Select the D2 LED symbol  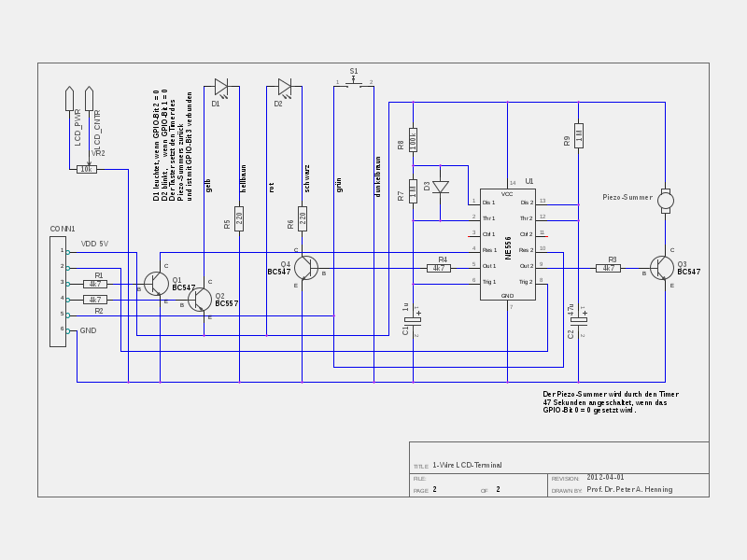(285, 87)
